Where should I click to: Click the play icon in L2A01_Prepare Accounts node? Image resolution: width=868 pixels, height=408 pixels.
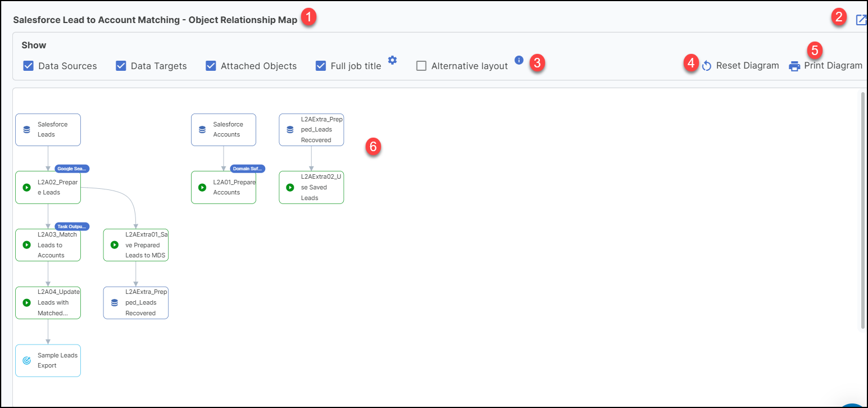coord(202,187)
